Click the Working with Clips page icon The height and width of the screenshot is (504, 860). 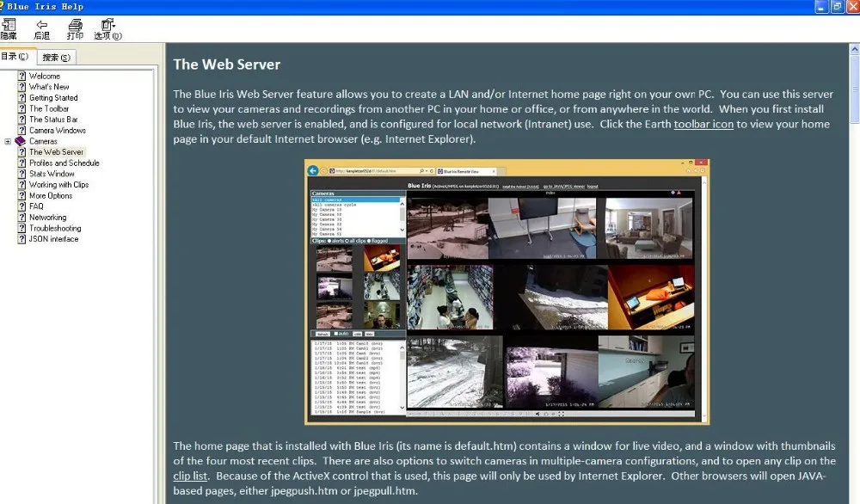point(22,185)
